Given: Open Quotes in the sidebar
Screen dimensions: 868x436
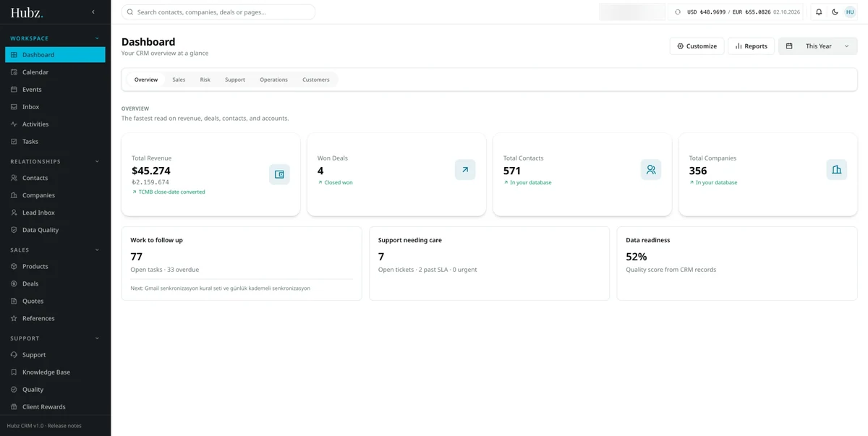Looking at the screenshot, I should [55, 301].
